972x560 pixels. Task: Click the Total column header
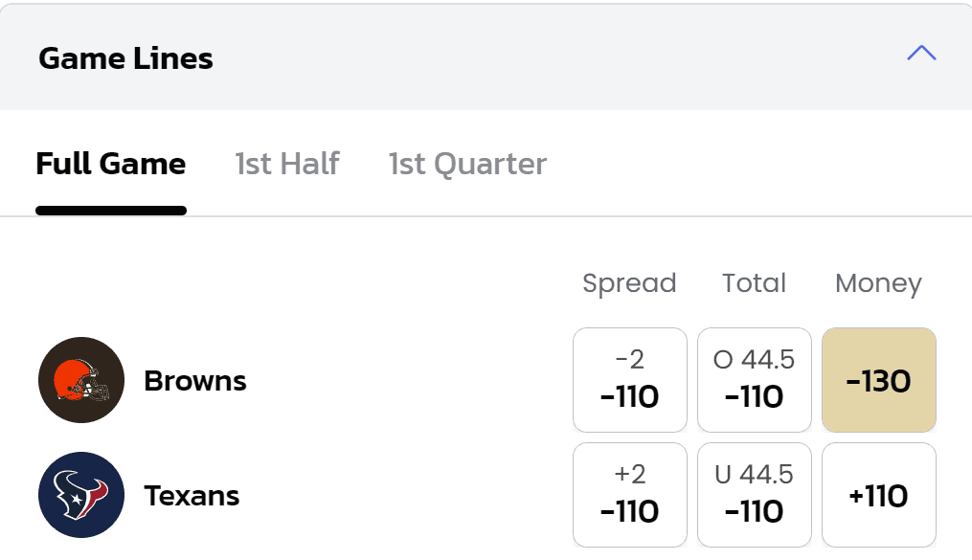(x=754, y=283)
